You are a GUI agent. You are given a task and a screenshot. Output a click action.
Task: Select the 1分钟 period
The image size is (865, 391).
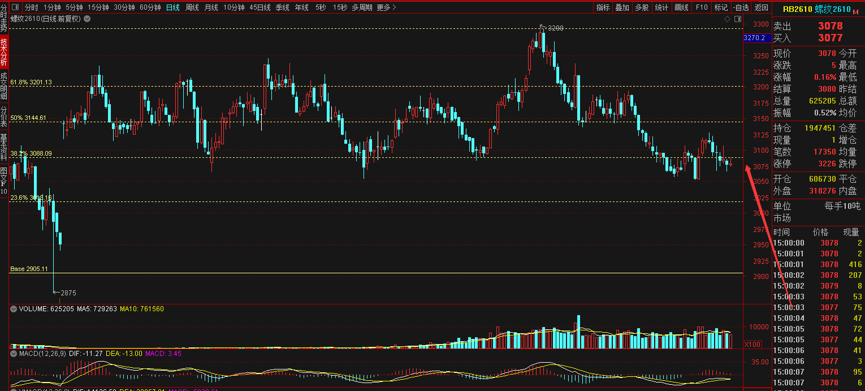pos(52,8)
